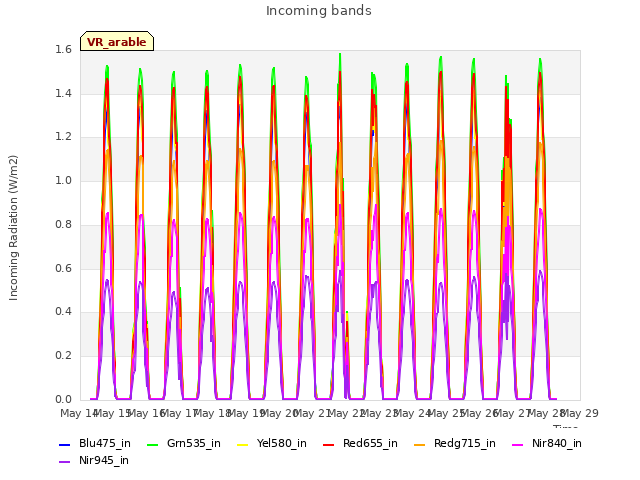Screen dimensions: 640x480
Task: Click the VR_arable annotation label
Action: (117, 42)
